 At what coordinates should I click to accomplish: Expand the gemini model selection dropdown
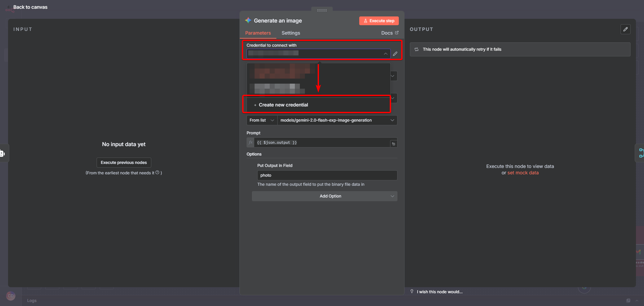(x=392, y=120)
